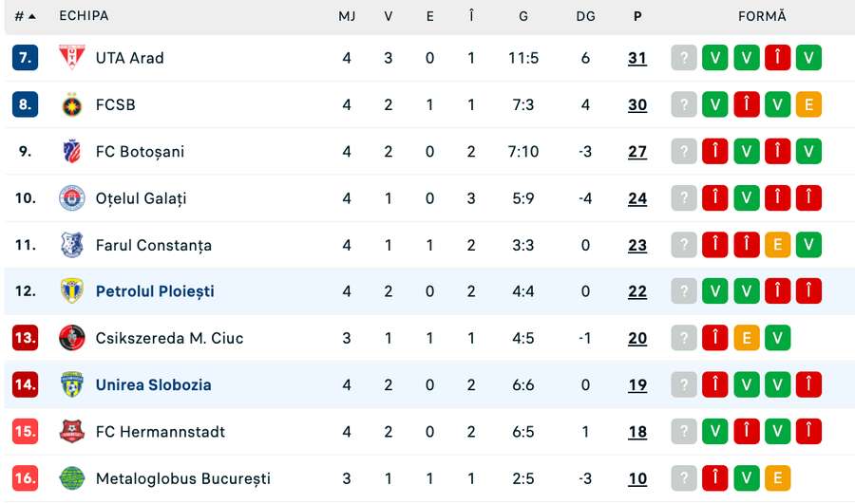Open the Petrolul Ploiești team name link

(155, 291)
